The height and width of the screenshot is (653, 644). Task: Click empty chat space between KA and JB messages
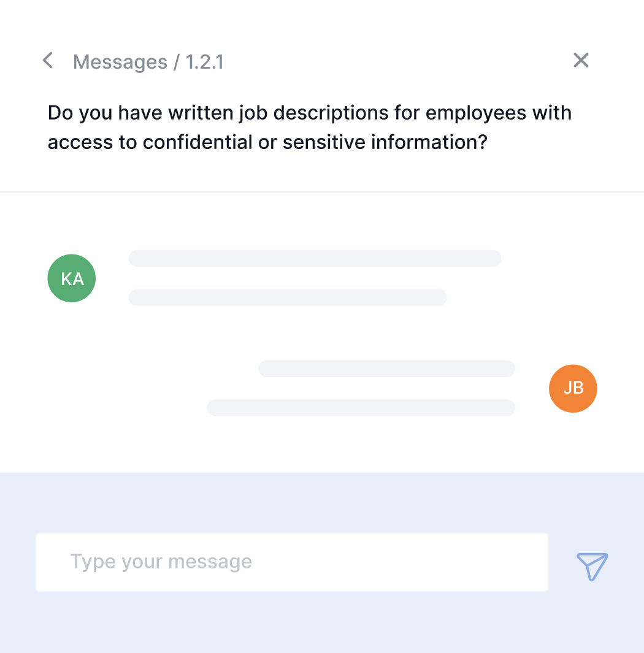coord(322,333)
